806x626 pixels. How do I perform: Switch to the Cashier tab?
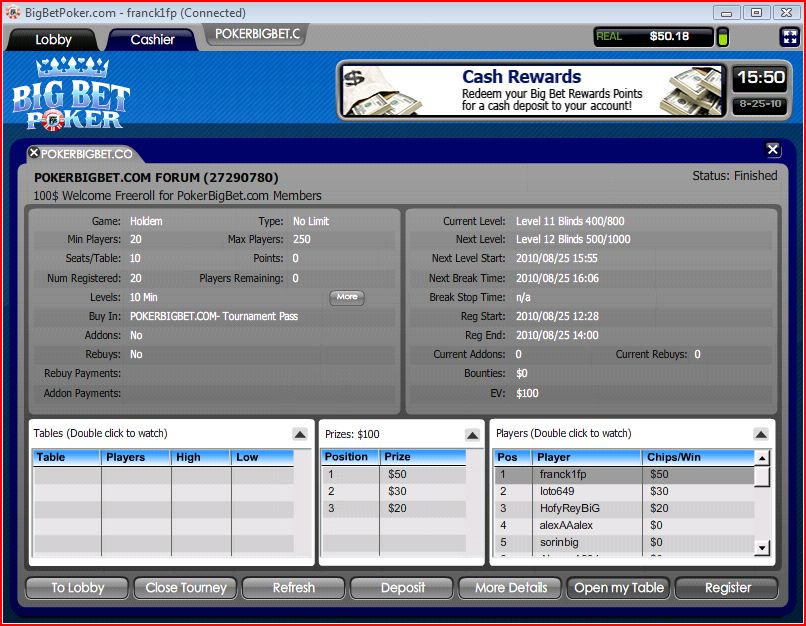[x=152, y=40]
